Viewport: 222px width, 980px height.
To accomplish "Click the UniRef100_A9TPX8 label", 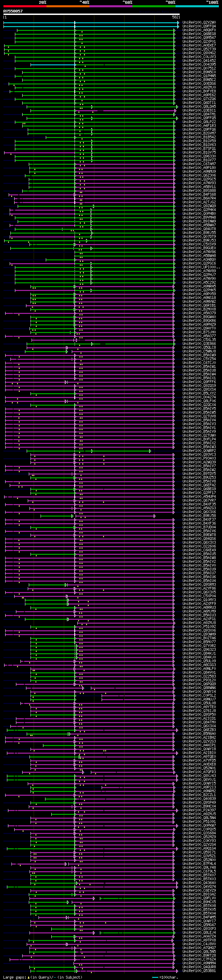I will click(199, 940).
